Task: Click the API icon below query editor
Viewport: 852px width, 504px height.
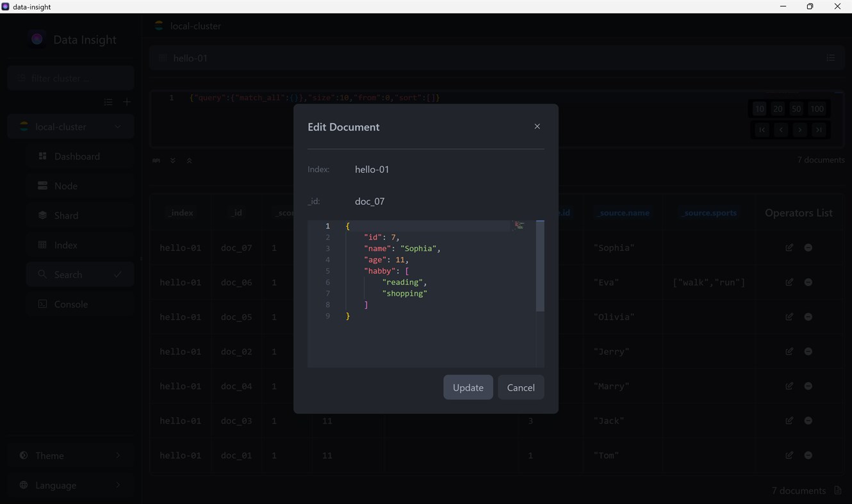Action: click(156, 161)
